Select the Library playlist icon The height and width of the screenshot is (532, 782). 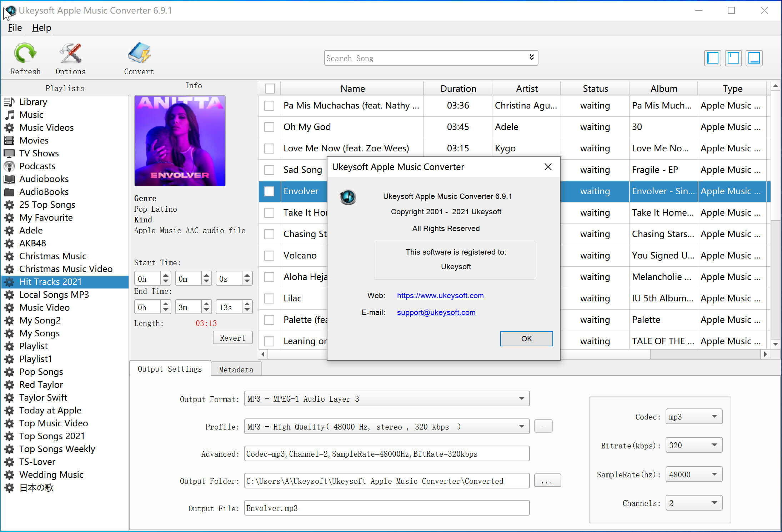[10, 102]
